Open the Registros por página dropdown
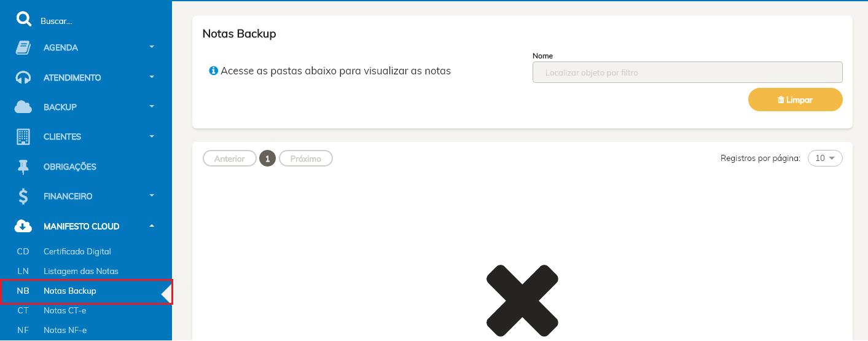This screenshot has height=341, width=868. point(825,159)
